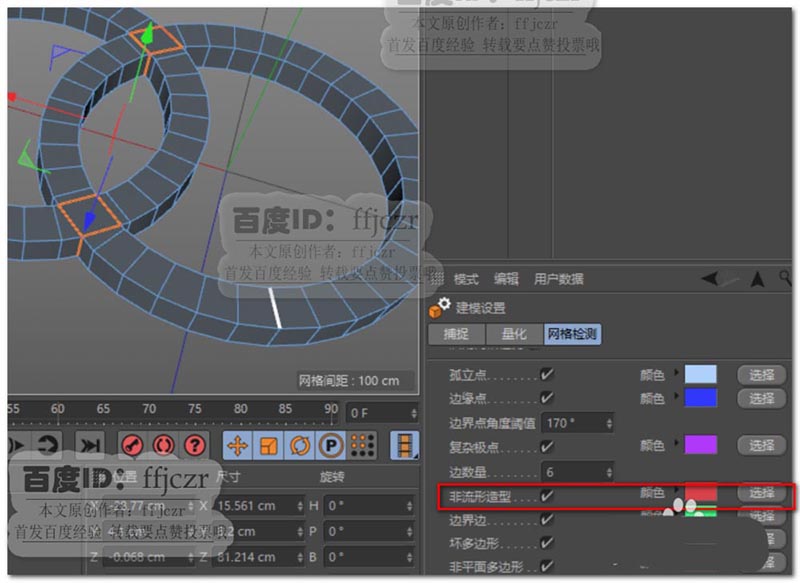Switch to the 捕捉 tab
Screen dimensions: 800x583
pos(456,334)
